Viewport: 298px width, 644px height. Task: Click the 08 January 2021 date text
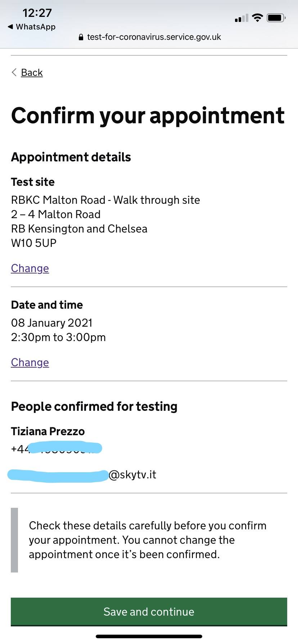tap(52, 323)
